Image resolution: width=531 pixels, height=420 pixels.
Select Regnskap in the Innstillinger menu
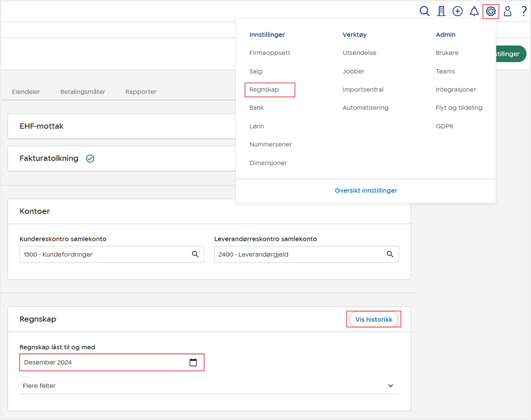(x=264, y=90)
